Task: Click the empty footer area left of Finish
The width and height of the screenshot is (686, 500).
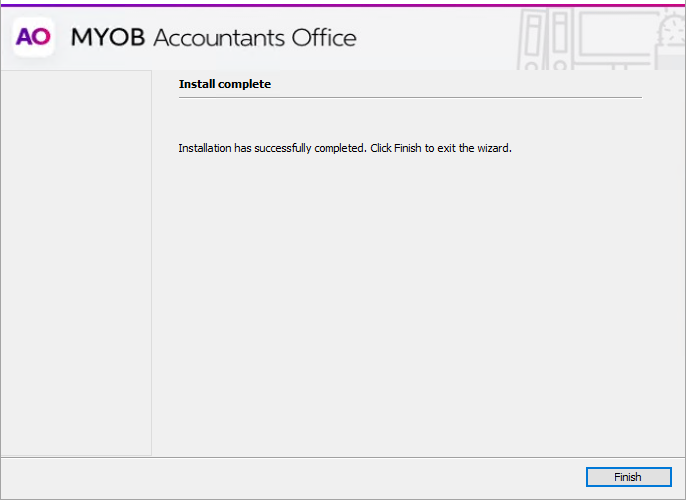Action: coord(290,477)
